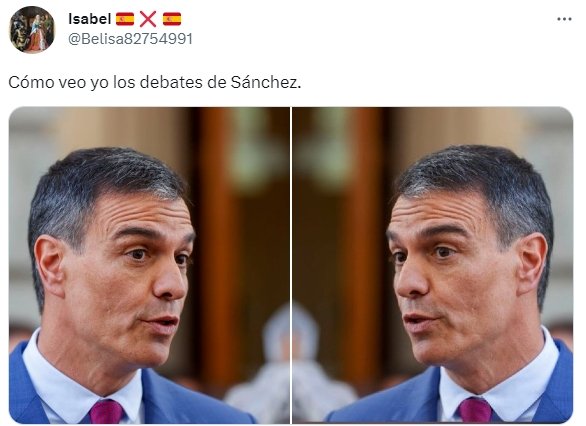Screen dimensions: 586x426
Task: Click the ear in the left photo
Action: click(50, 266)
